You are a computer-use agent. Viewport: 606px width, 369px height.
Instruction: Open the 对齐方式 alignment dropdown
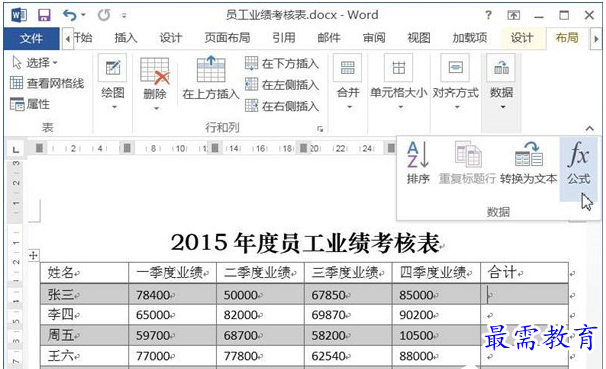pos(456,82)
